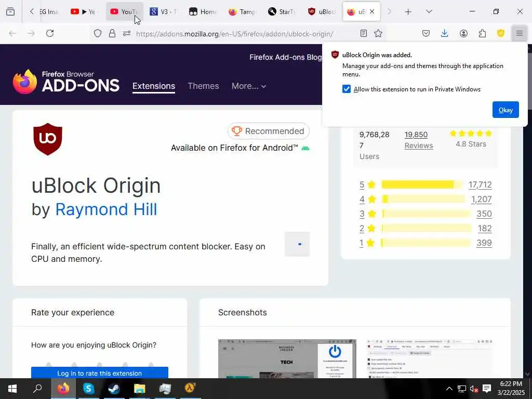
Task: Switch to the EG Ima tab
Action: (x=48, y=11)
